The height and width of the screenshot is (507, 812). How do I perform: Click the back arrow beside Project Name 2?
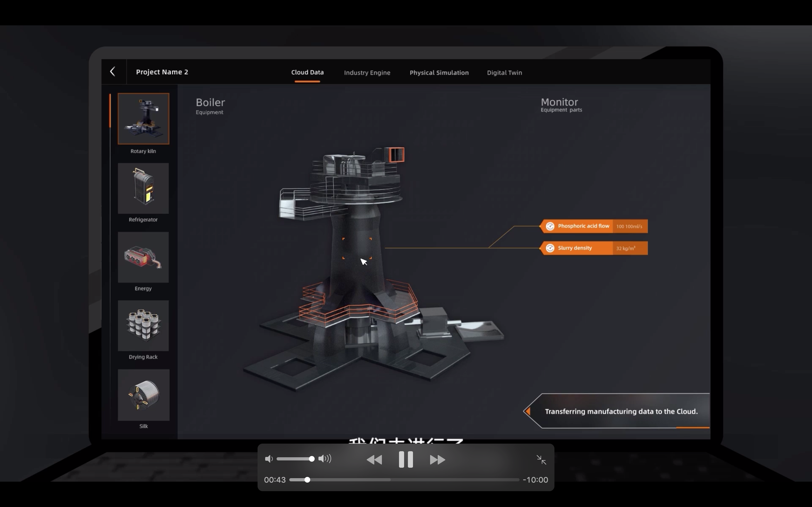coord(113,71)
